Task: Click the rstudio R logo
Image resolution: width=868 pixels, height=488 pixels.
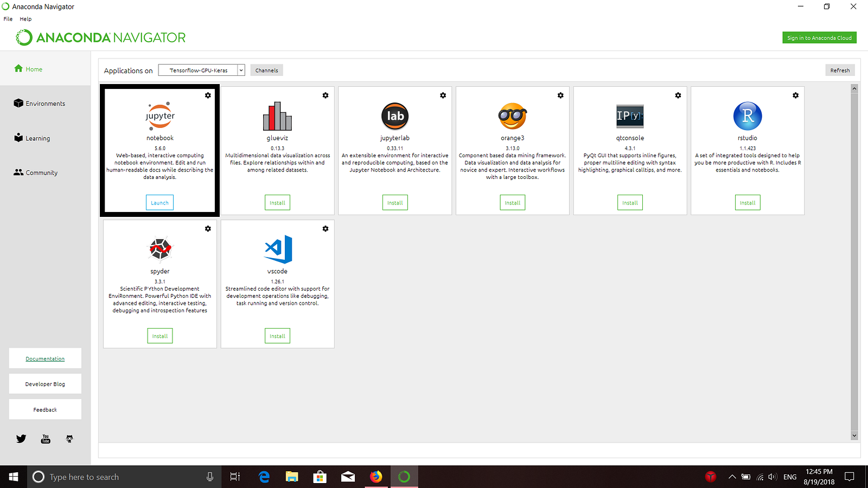Action: (x=748, y=116)
